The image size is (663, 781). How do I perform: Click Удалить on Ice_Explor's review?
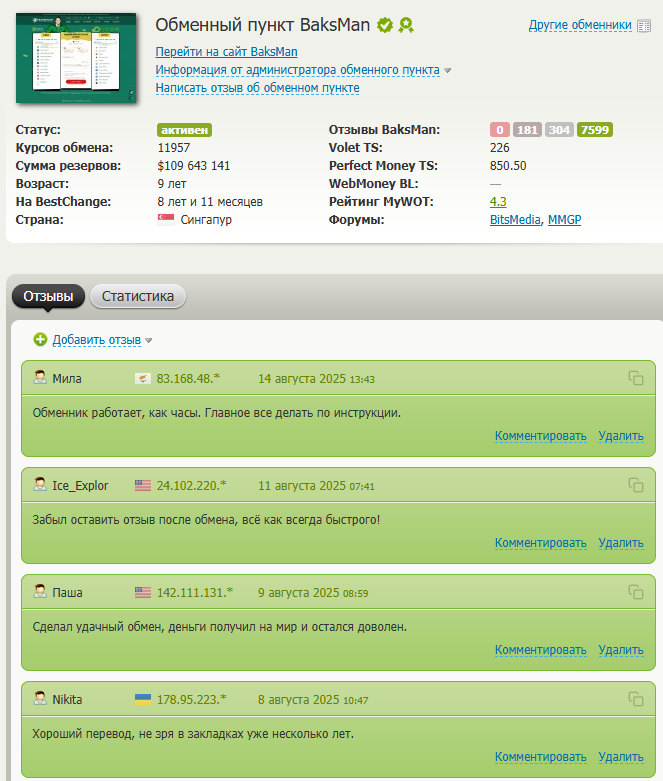click(621, 543)
